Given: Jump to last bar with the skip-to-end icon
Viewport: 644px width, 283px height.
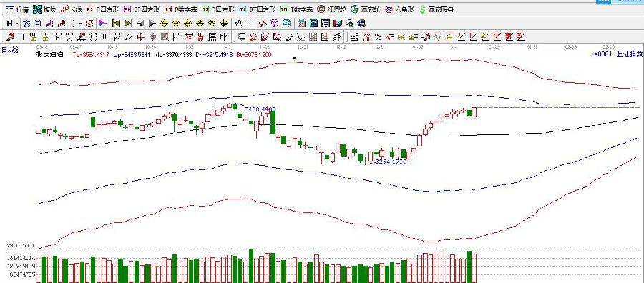Looking at the screenshot, I should pos(129,24).
